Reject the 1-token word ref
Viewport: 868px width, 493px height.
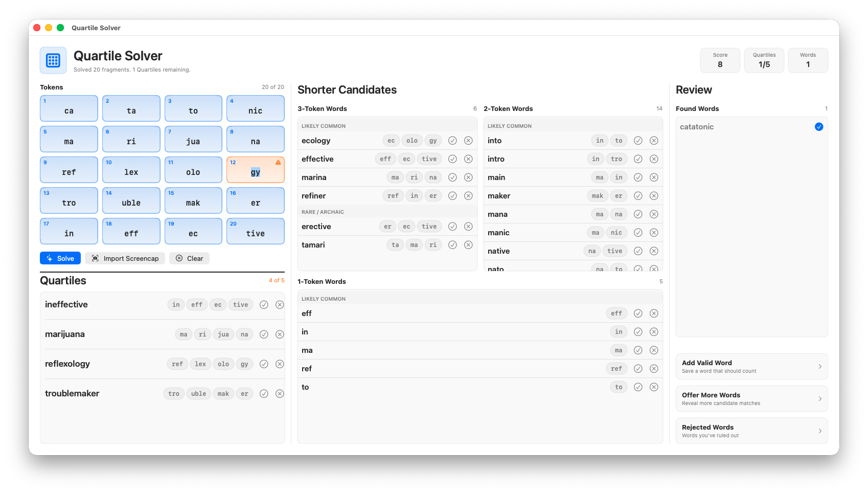[x=654, y=369]
